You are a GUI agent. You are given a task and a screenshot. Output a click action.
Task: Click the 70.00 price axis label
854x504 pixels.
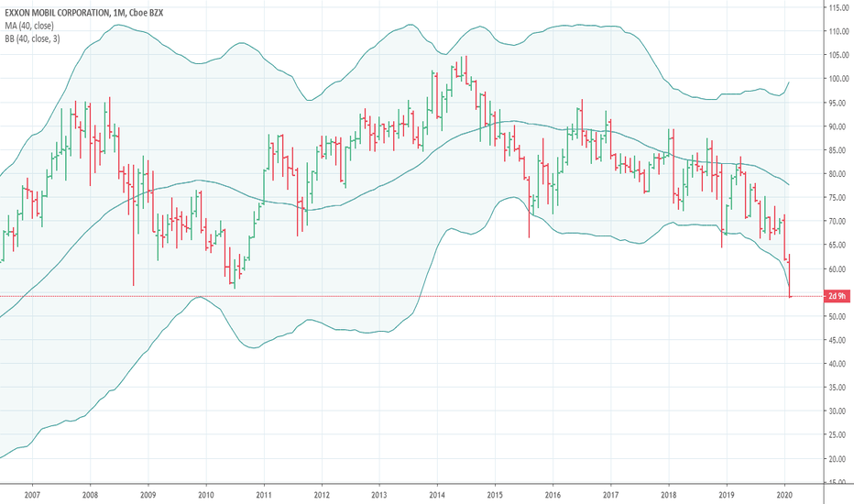tap(838, 221)
